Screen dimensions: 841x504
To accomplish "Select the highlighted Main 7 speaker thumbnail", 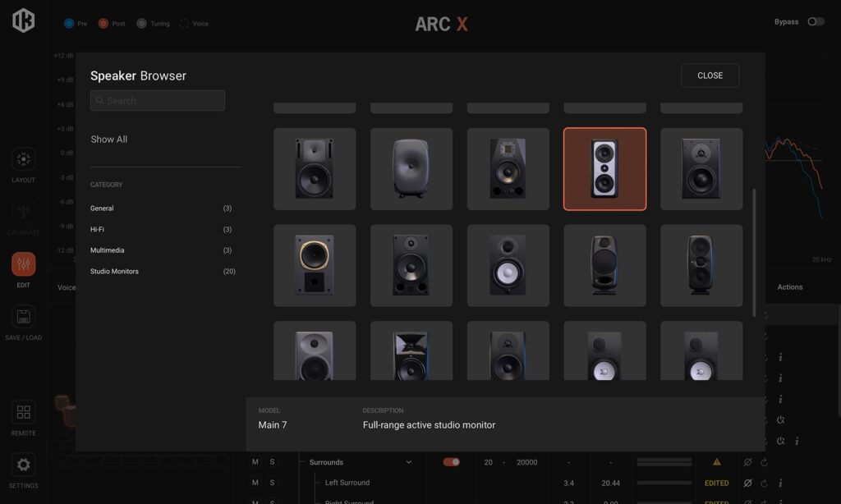I will (604, 168).
